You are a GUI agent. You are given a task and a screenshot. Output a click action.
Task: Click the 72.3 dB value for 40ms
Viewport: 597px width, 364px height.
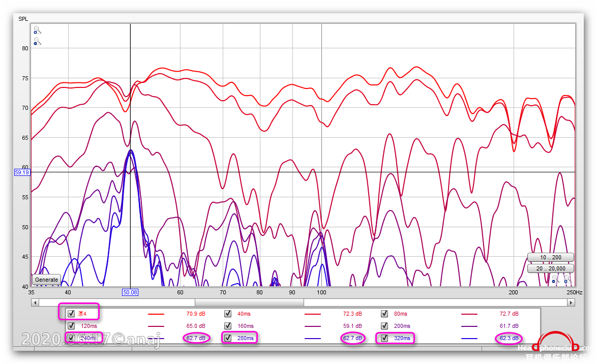click(352, 314)
